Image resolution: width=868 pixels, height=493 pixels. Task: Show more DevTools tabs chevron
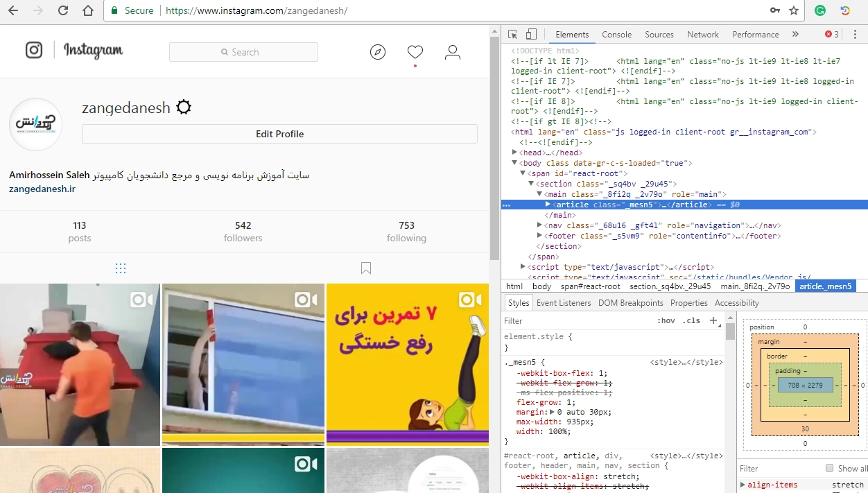coord(795,35)
